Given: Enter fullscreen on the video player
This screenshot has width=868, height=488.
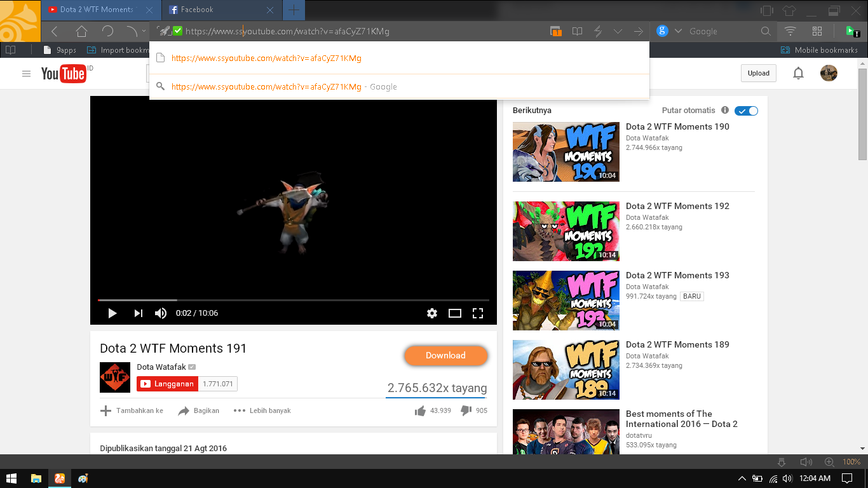Looking at the screenshot, I should point(478,313).
